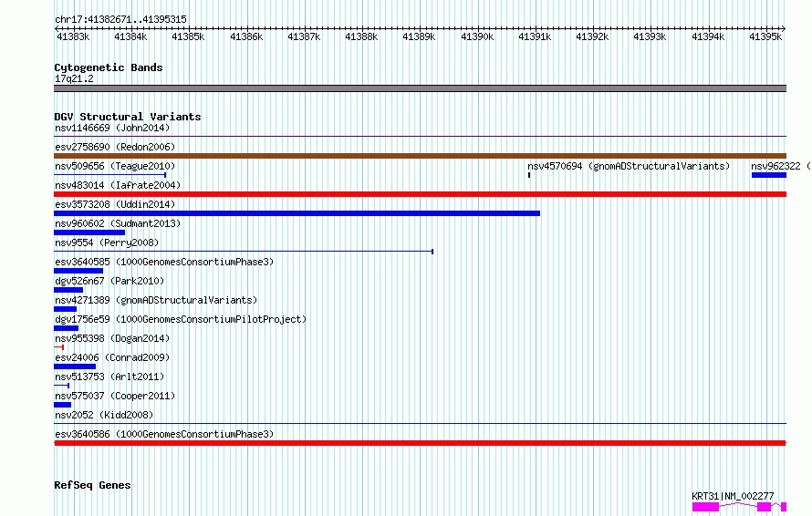The height and width of the screenshot is (516, 812).
Task: Select the middle magenta KRT31 exon block
Action: [x=764, y=507]
